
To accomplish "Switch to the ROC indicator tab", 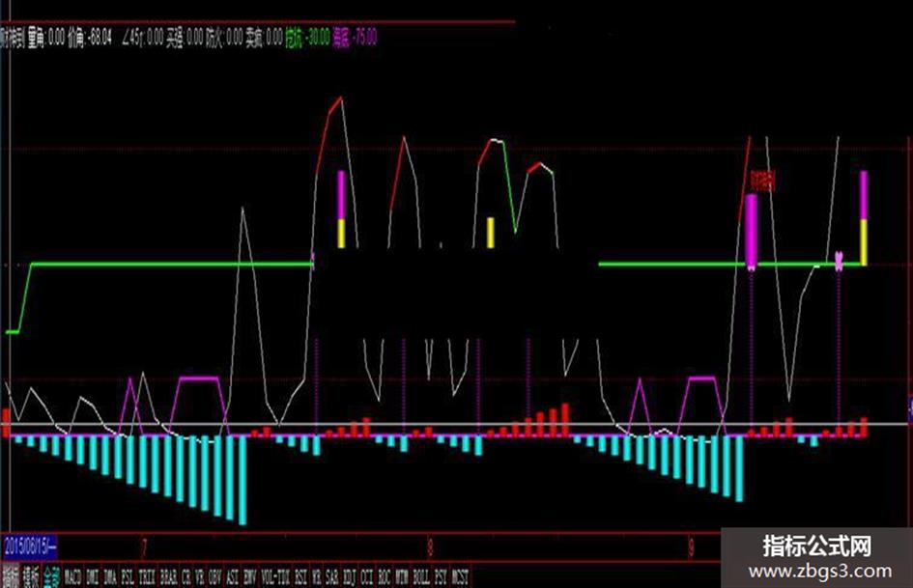I will tap(385, 577).
